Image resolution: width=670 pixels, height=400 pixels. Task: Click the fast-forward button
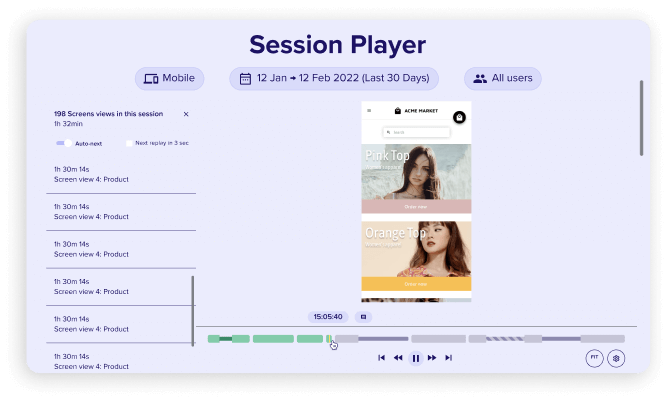[432, 357]
